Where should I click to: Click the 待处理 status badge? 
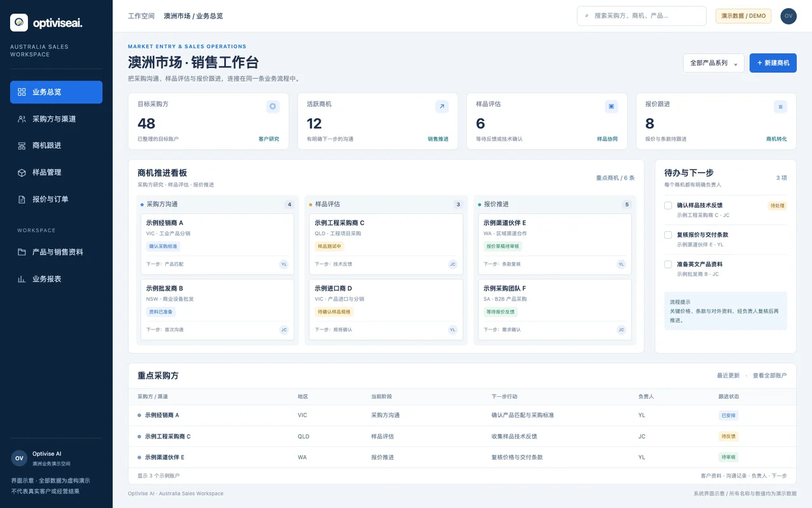[x=777, y=206]
